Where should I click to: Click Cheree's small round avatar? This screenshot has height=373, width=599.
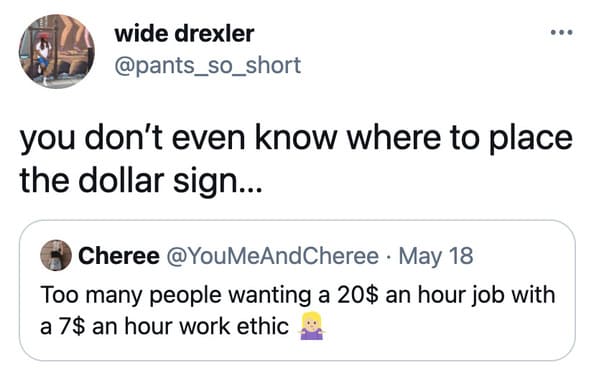[56, 255]
